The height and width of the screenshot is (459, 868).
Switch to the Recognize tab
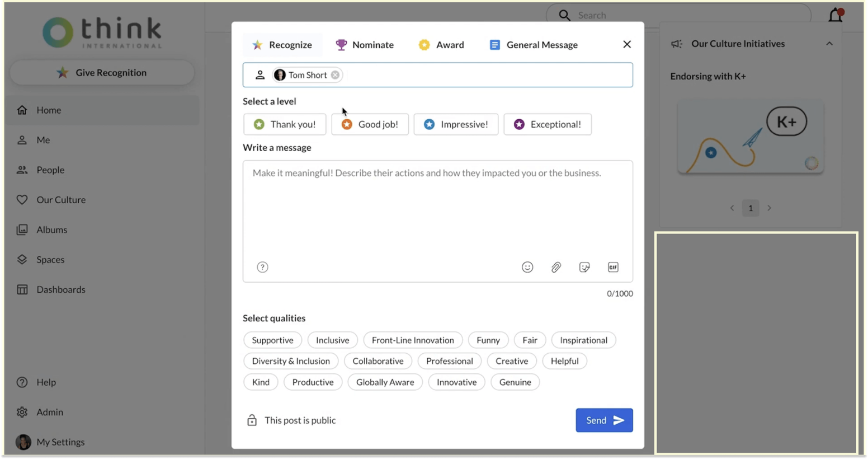point(282,45)
